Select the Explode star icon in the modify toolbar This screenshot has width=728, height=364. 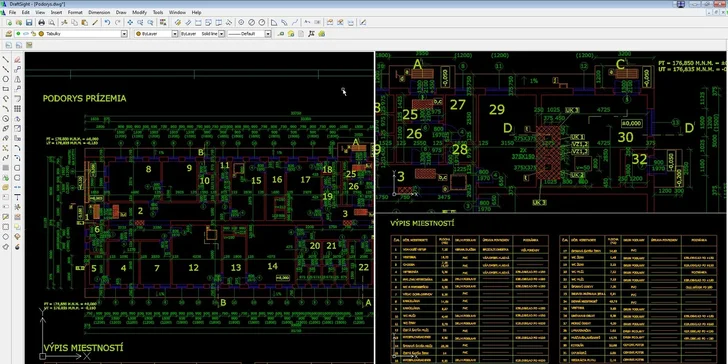pos(18,207)
